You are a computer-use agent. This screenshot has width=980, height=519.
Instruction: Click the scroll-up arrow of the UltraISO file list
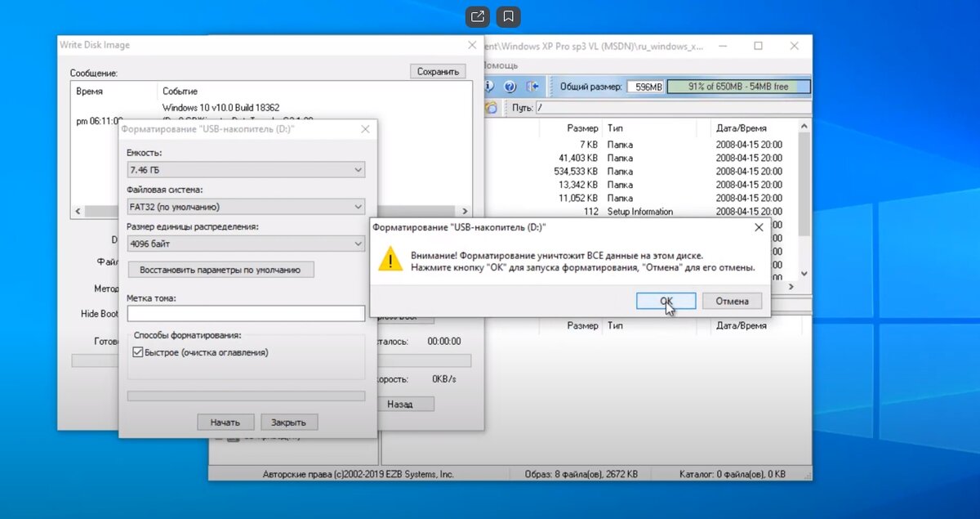804,126
